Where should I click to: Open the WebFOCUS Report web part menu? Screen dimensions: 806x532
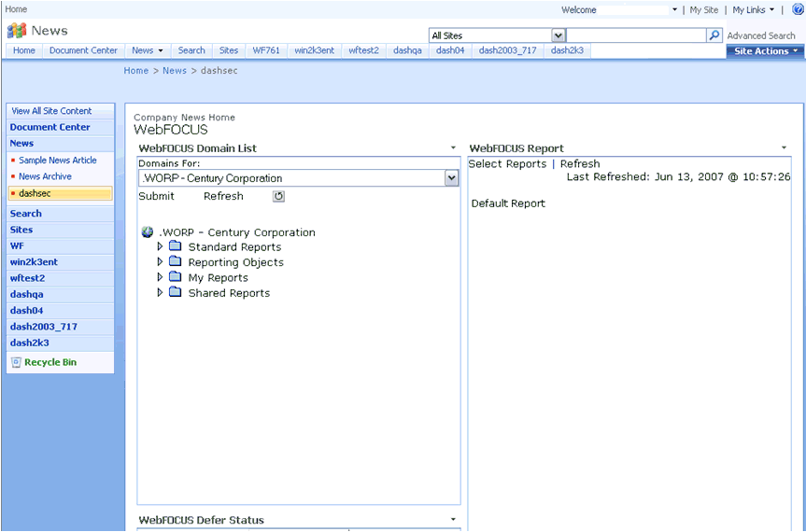(784, 148)
